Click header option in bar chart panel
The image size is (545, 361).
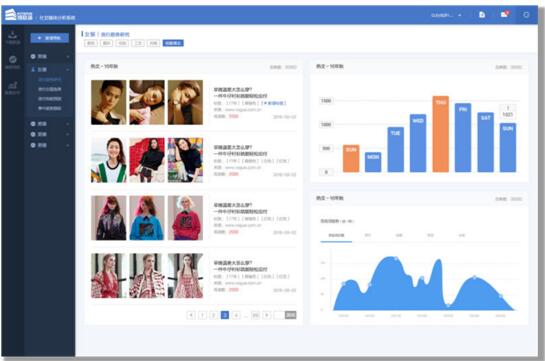pos(509,67)
